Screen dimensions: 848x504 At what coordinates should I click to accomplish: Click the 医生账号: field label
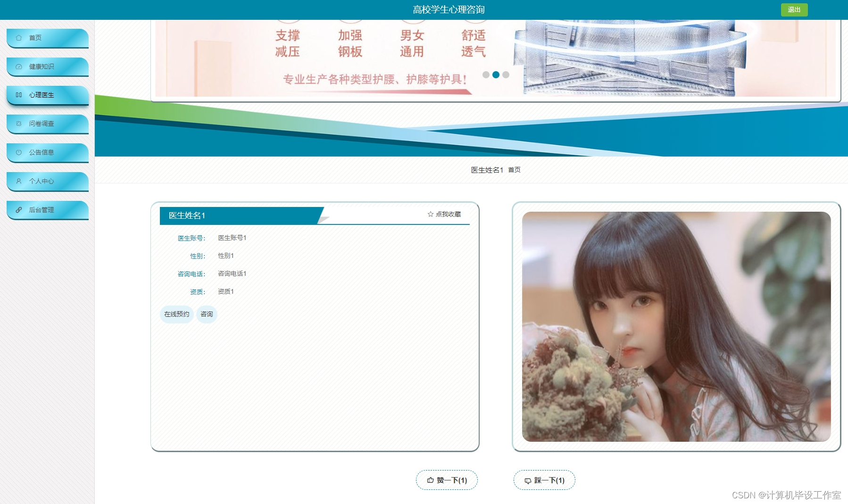[x=191, y=238]
